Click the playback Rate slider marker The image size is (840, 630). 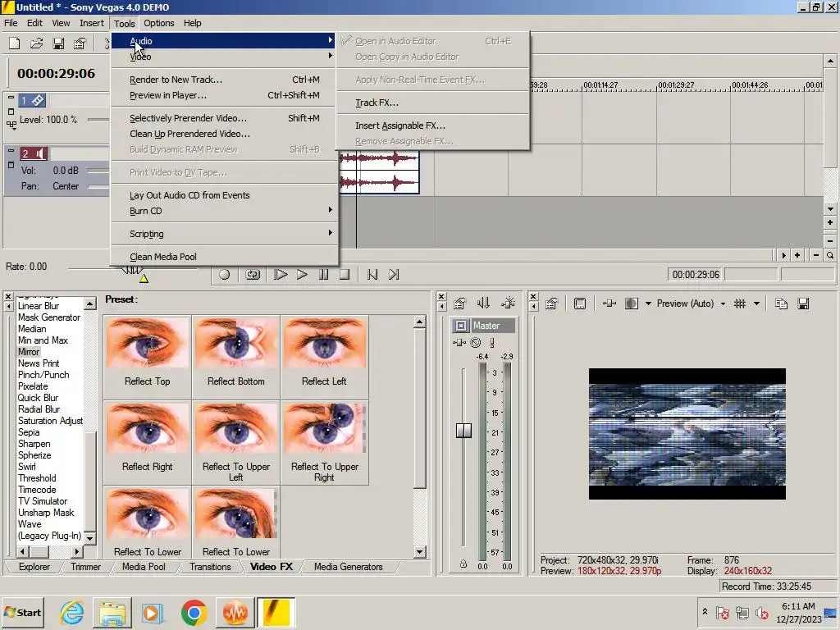click(144, 278)
